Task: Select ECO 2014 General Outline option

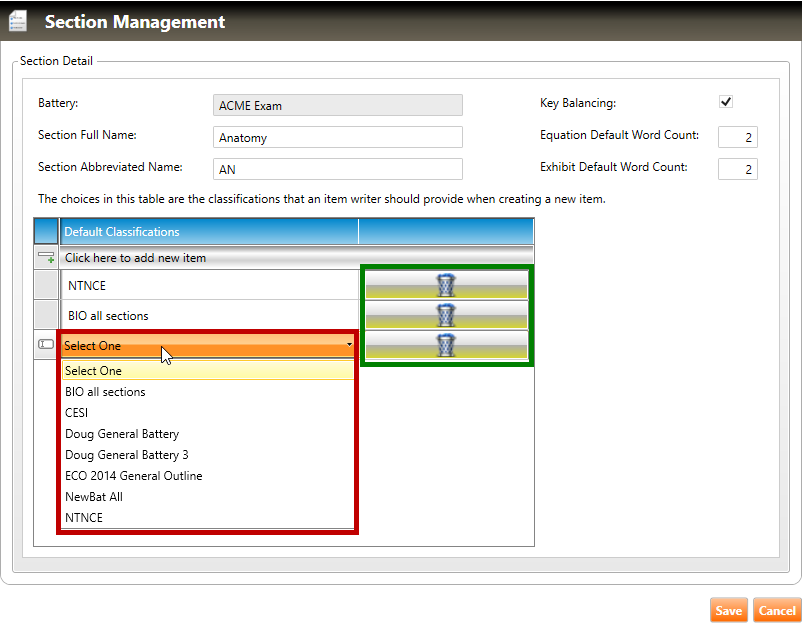Action: [x=134, y=476]
